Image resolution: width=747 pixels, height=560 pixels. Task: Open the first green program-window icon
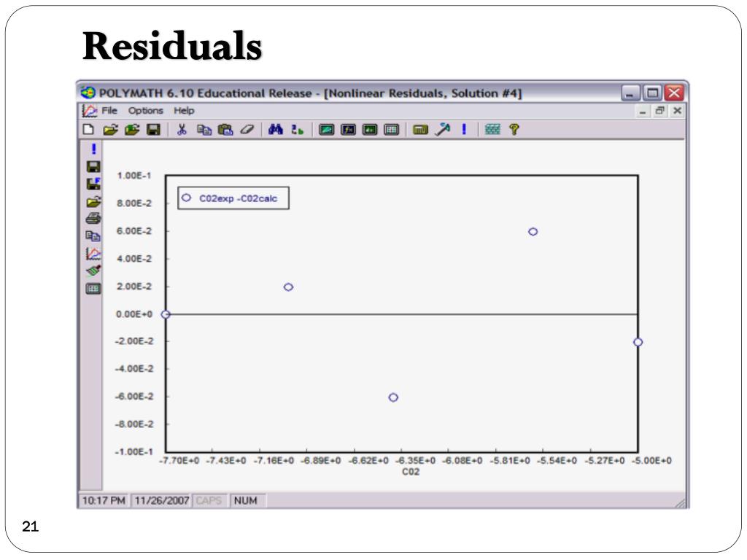(326, 130)
